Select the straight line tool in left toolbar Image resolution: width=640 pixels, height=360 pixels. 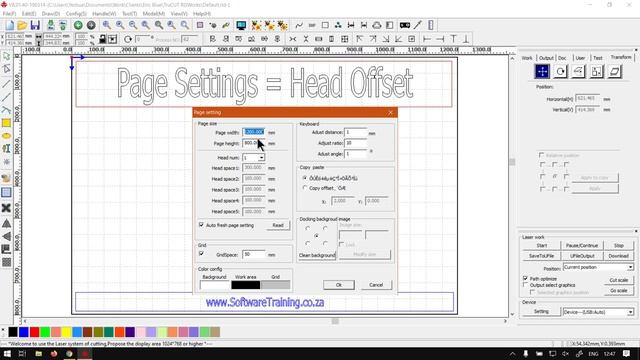coord(6,84)
